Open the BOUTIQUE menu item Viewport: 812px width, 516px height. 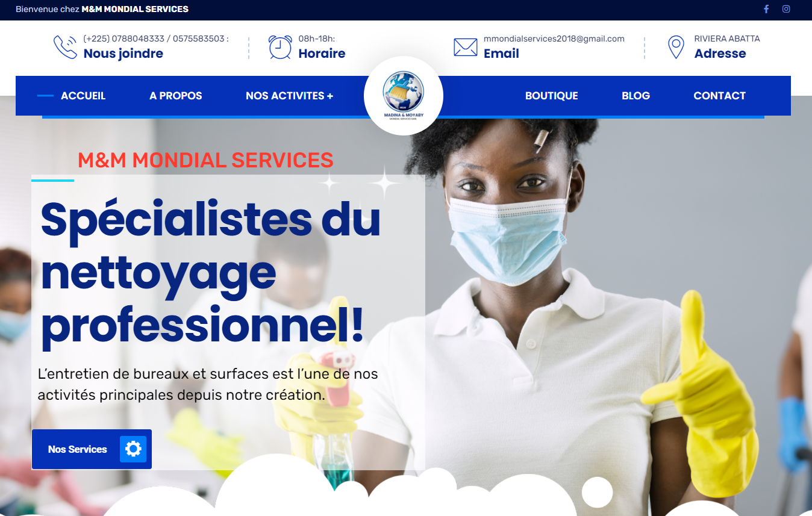point(551,96)
